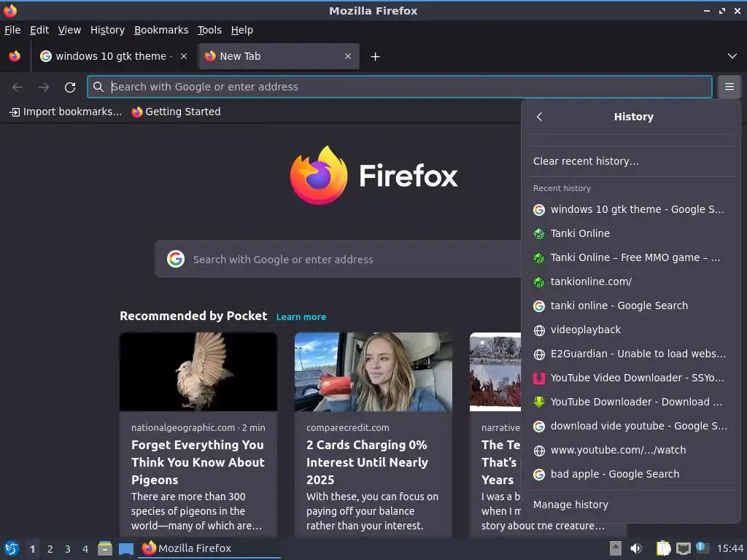
Task: Click the volume speaker tray icon
Action: click(x=636, y=548)
